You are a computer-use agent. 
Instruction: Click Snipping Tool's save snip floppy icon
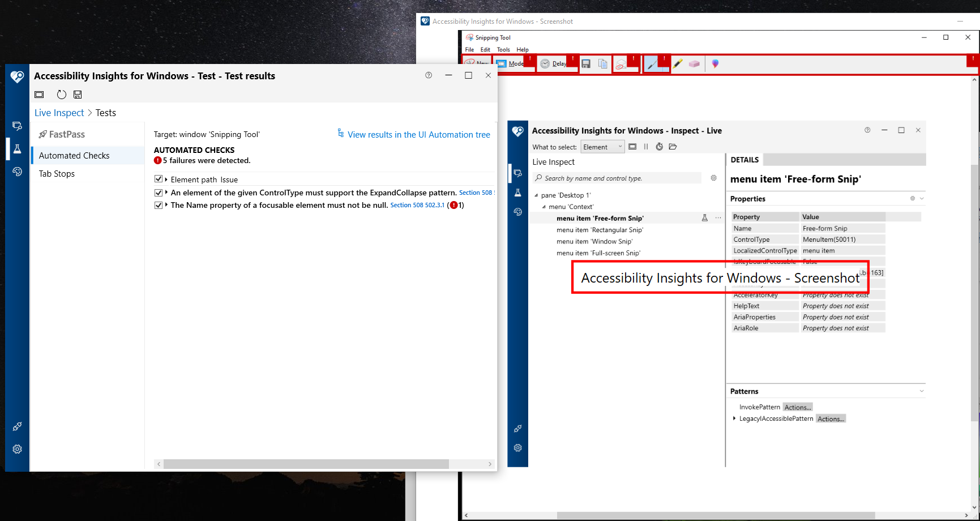586,64
